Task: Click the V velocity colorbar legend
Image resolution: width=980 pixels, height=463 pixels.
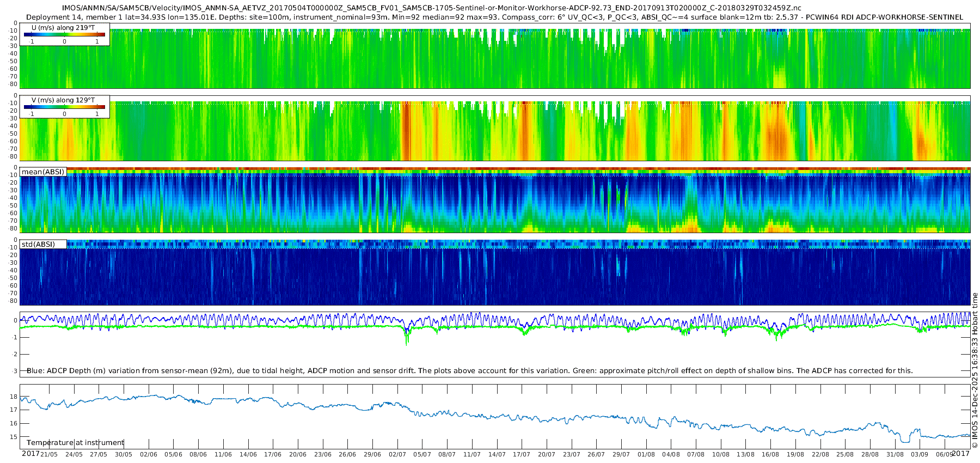Action: 64,107
